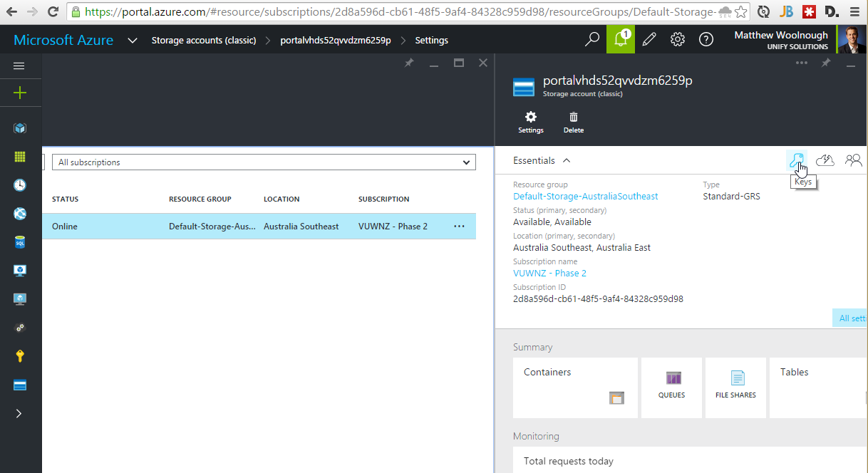868x473 pixels.
Task: Open Storage accounts icon in sidebar
Action: click(x=20, y=385)
